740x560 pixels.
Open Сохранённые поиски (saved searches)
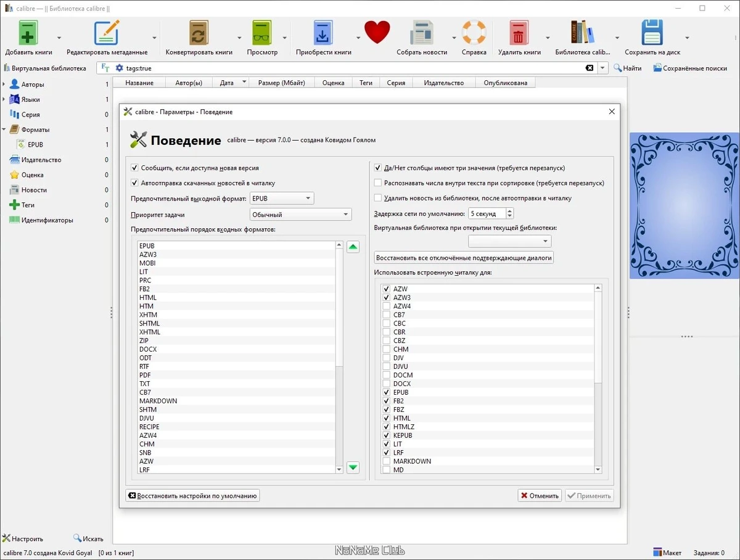(690, 68)
